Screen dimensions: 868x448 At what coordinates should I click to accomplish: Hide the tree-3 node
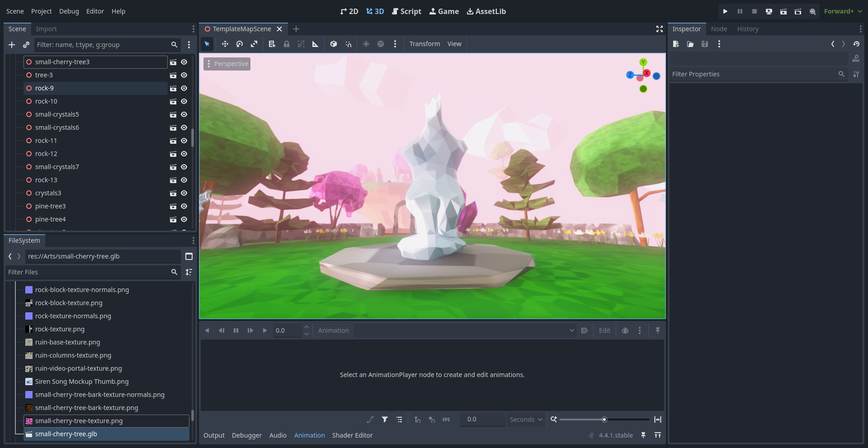click(184, 75)
